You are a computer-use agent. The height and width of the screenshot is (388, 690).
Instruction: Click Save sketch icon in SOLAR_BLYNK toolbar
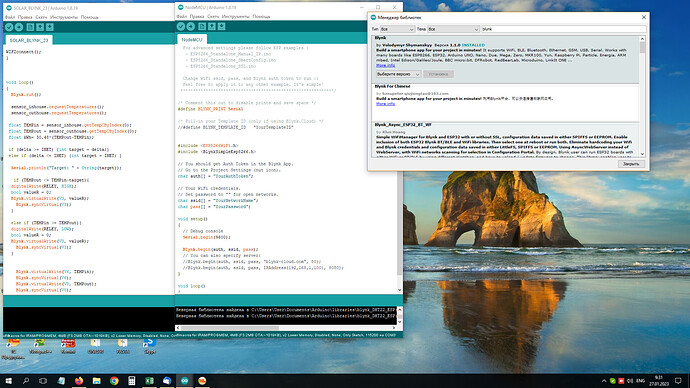click(50, 27)
